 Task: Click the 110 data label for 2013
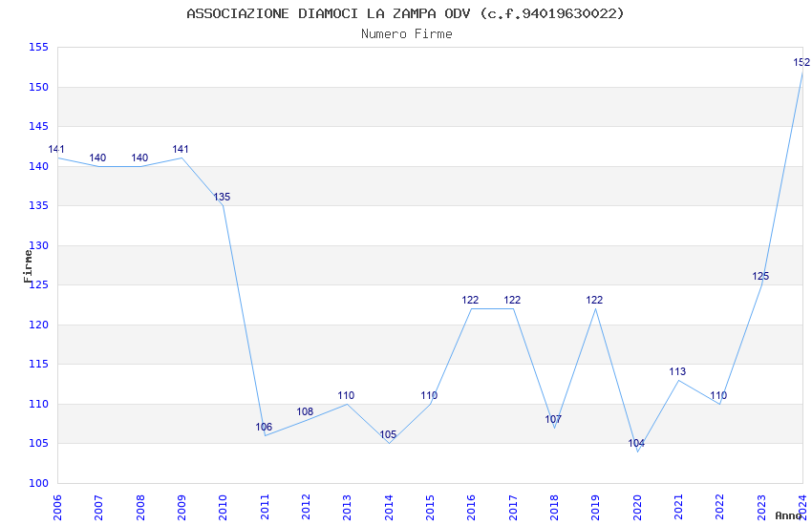click(x=346, y=396)
